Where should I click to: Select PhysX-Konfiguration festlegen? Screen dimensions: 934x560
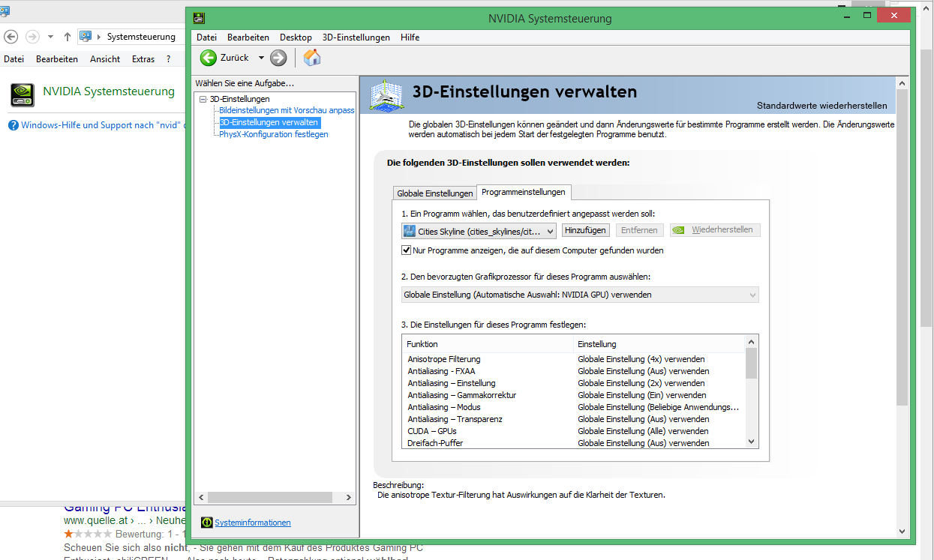pyautogui.click(x=274, y=134)
